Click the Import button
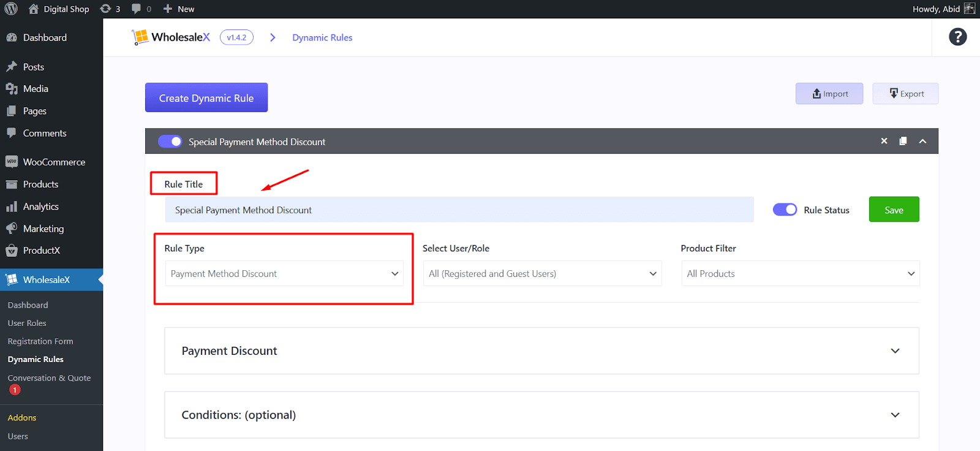Screen dimensions: 980x451 pyautogui.click(x=829, y=93)
